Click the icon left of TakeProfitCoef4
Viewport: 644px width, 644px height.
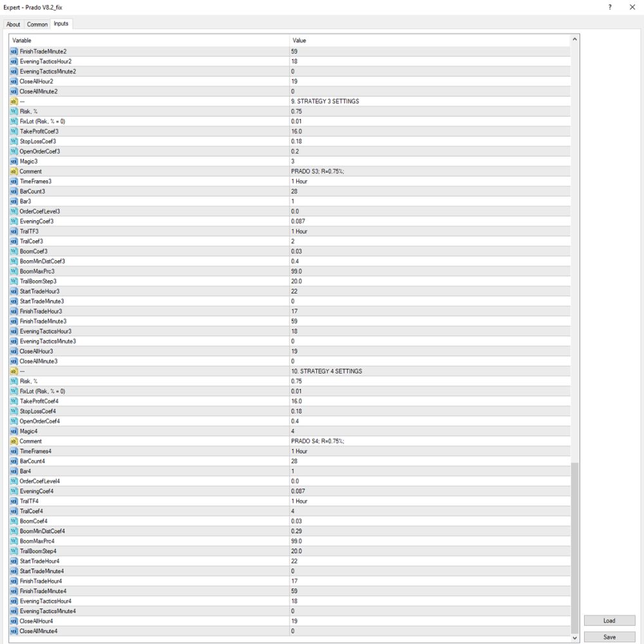(x=14, y=401)
